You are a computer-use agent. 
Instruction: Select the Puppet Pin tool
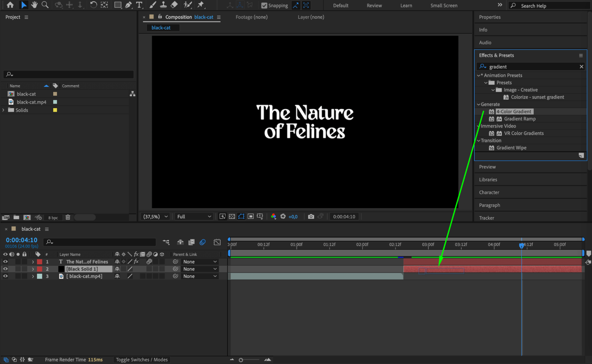201,5
